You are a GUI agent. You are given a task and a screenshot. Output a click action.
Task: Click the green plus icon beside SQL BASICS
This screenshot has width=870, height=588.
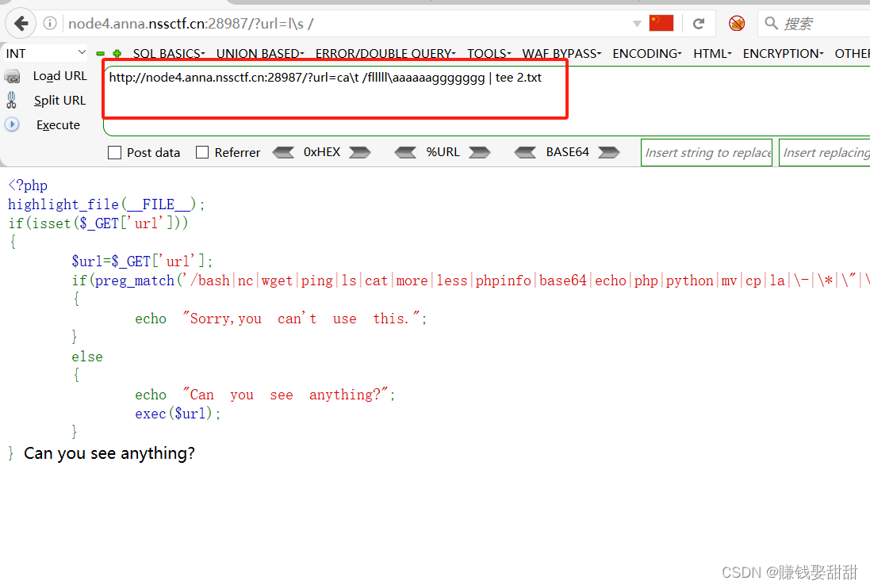(x=116, y=53)
